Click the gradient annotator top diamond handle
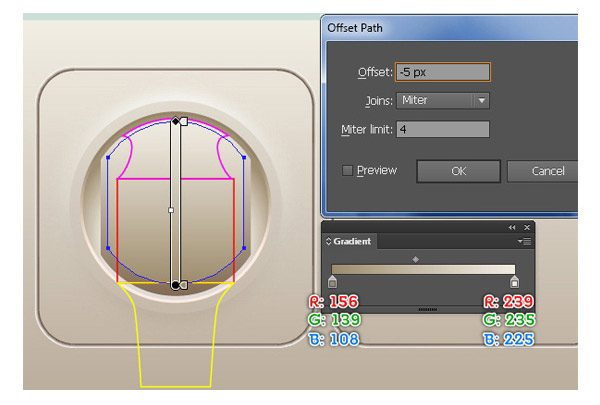 pos(175,121)
